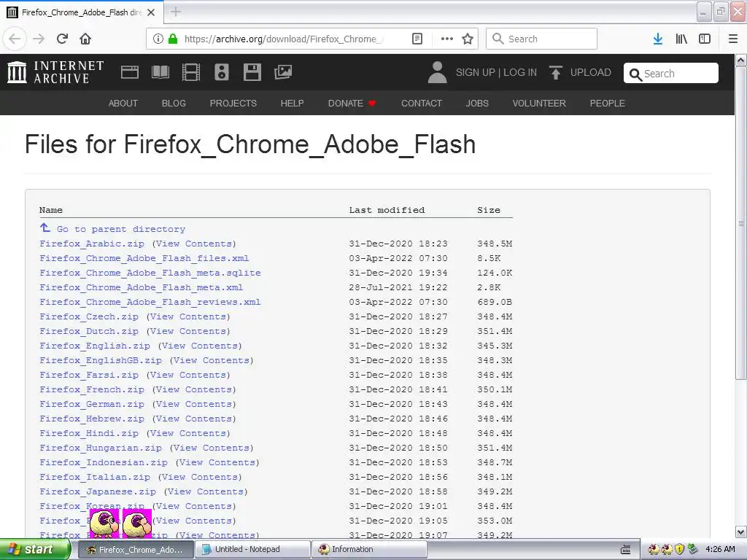Screen dimensions: 747x560
Task: Switch to Information taskbar item
Action: [369, 549]
